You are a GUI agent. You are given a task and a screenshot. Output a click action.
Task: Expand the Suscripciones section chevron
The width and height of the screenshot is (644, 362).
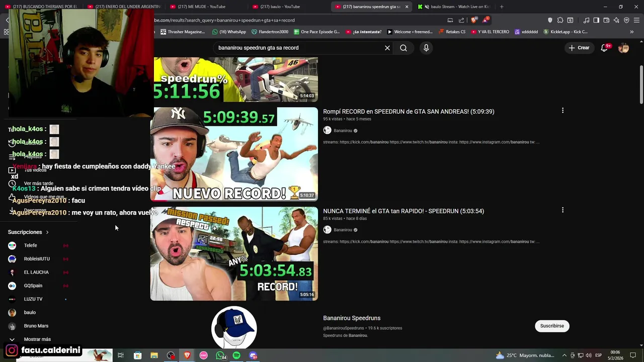[47, 232]
